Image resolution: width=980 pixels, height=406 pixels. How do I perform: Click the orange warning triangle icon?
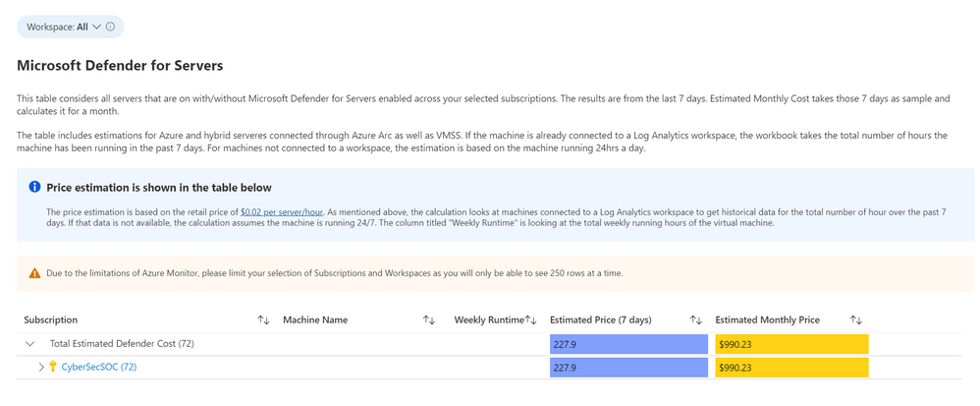coord(35,273)
